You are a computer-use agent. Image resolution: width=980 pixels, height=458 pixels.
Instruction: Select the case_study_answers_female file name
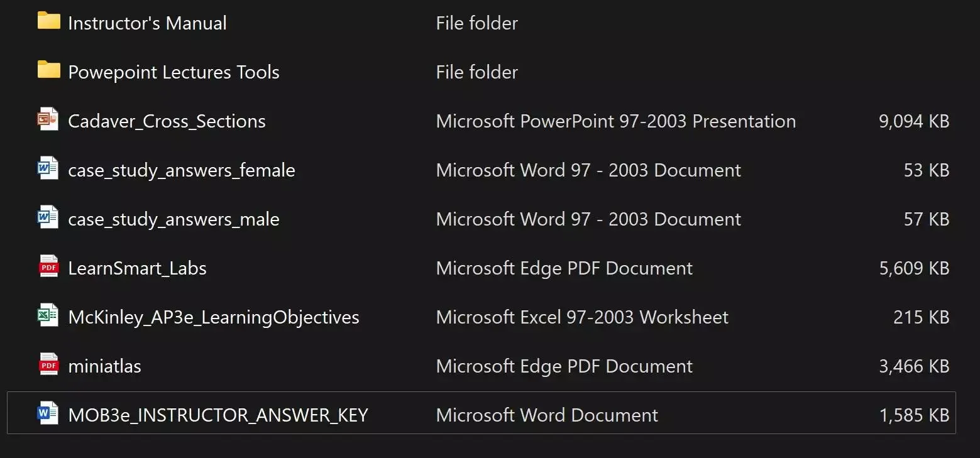point(181,170)
